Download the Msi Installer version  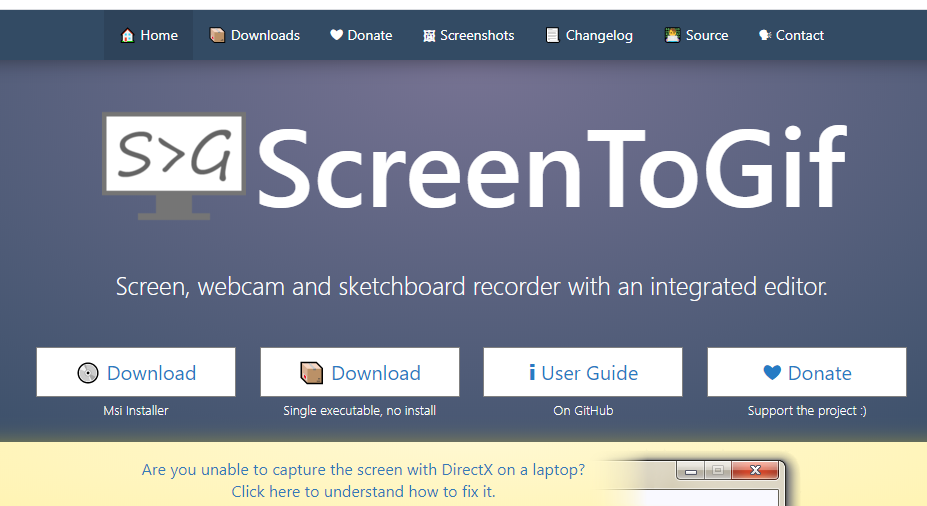pyautogui.click(x=136, y=372)
